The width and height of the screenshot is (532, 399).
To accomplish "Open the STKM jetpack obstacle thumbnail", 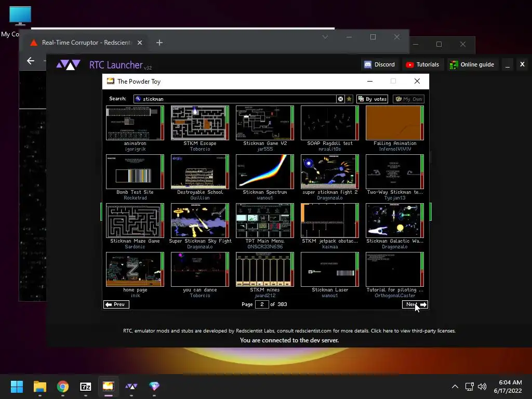I will [330, 220].
